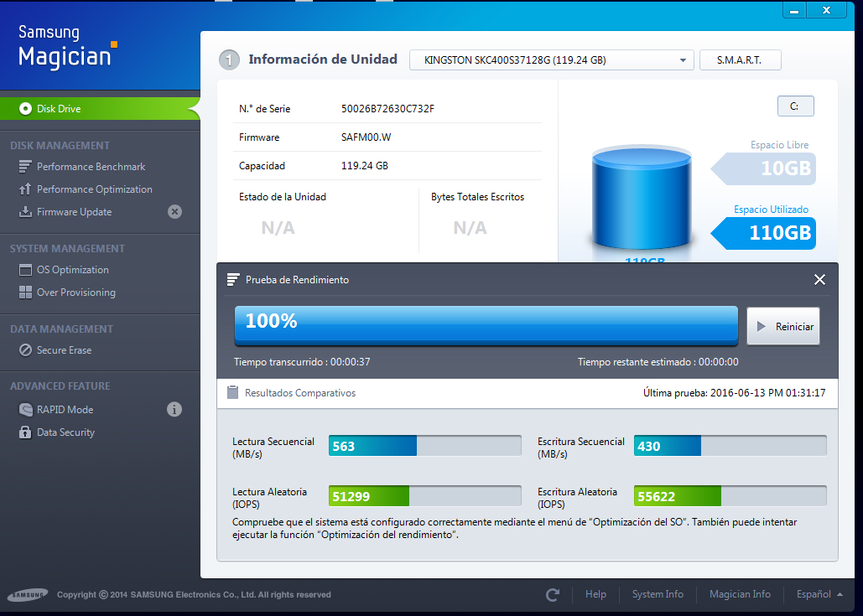This screenshot has height=616, width=863.
Task: Click the Lectura Secuencial 563 bar
Action: (425, 446)
